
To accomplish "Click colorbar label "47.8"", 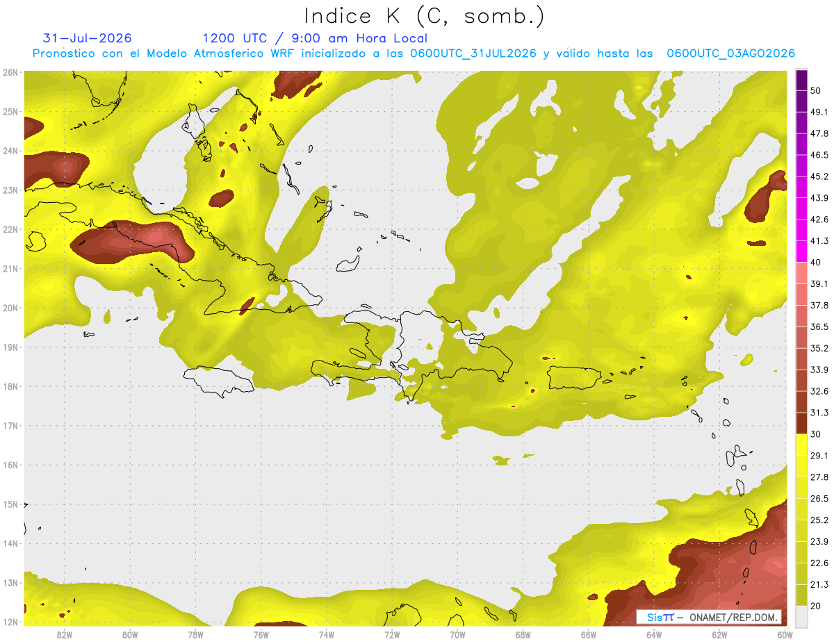I will coord(819,133).
